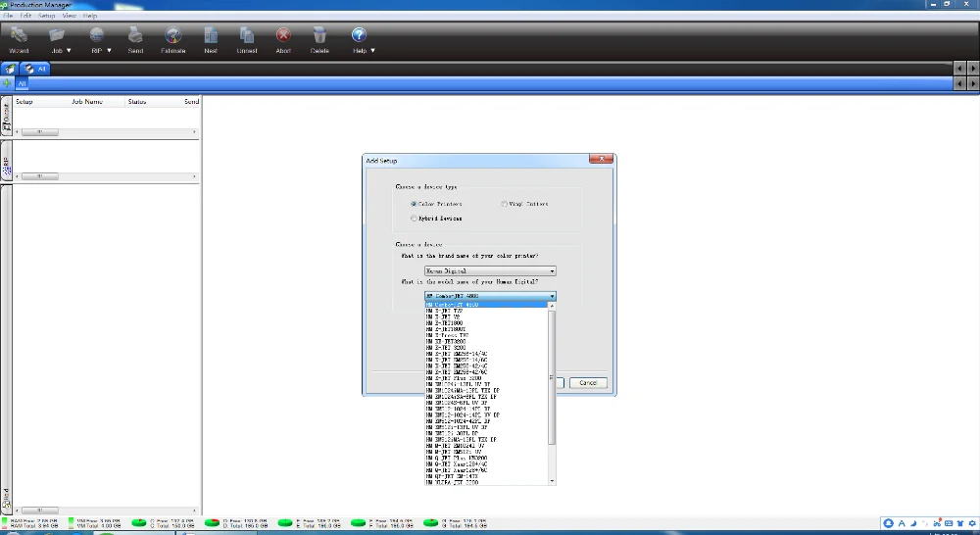Image resolution: width=980 pixels, height=535 pixels.
Task: Close the Add Setup dialog
Action: coord(602,160)
